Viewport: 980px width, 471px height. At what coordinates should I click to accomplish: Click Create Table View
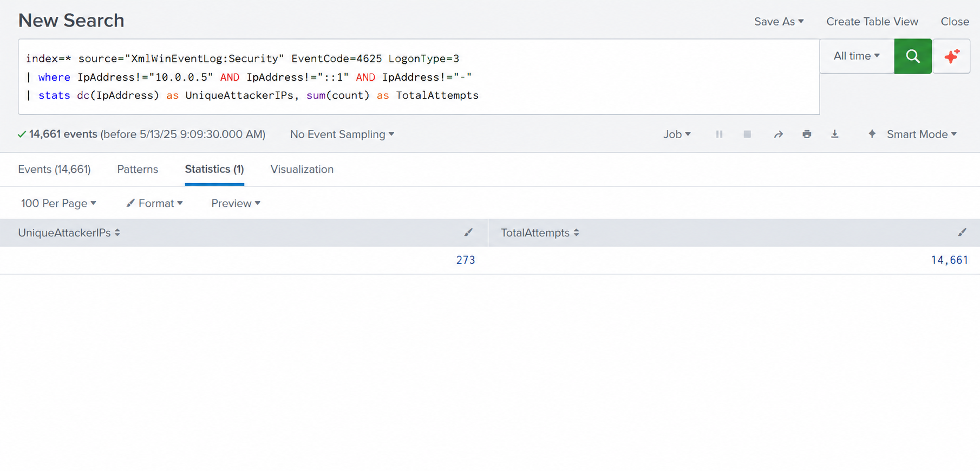coord(872,22)
